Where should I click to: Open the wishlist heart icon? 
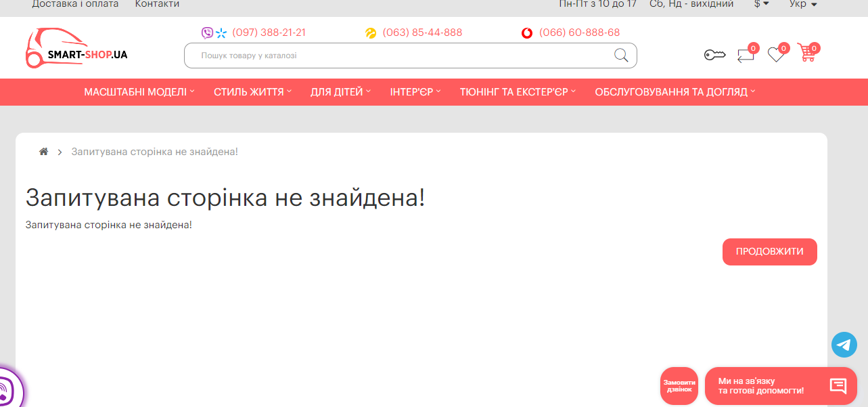pos(776,55)
